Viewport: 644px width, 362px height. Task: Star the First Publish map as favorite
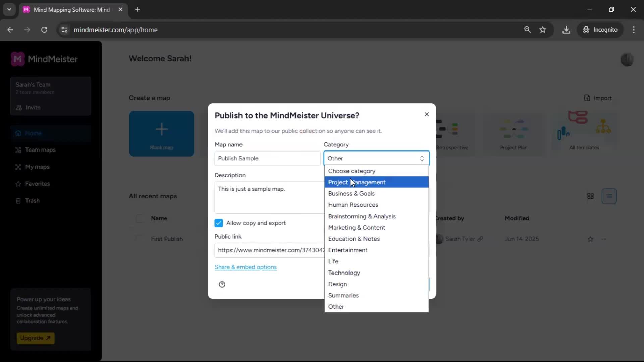click(590, 239)
